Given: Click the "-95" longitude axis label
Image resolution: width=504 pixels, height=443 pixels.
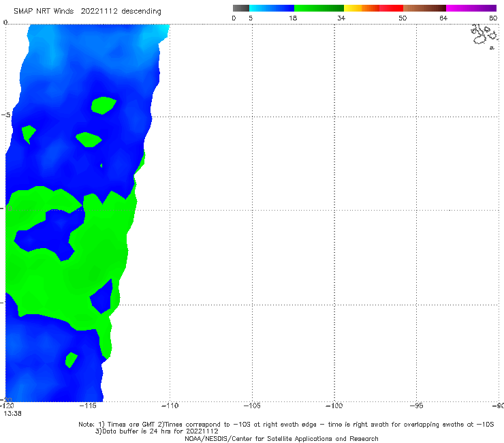Looking at the screenshot, I should click(417, 406).
